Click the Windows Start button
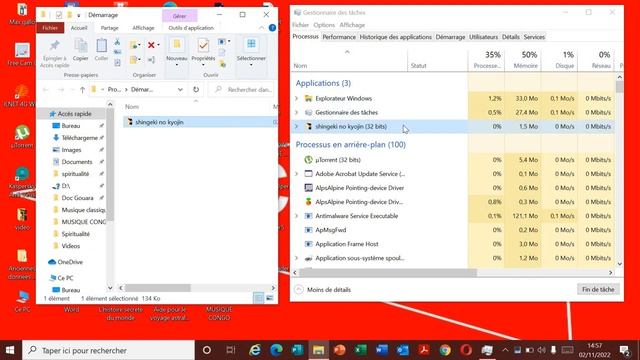The image size is (640, 360). click(x=10, y=350)
